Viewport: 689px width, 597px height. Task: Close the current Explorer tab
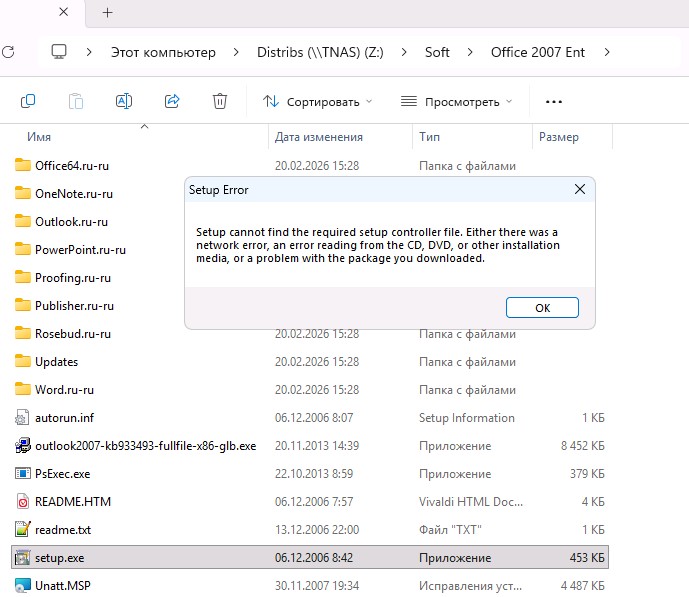(x=64, y=12)
